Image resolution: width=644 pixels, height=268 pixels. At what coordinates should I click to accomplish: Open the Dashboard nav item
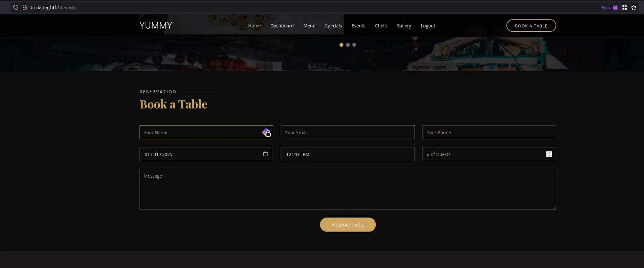pos(282,26)
